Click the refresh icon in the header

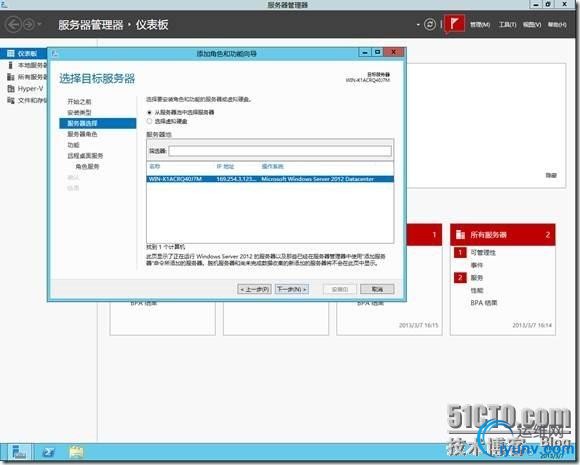click(429, 25)
